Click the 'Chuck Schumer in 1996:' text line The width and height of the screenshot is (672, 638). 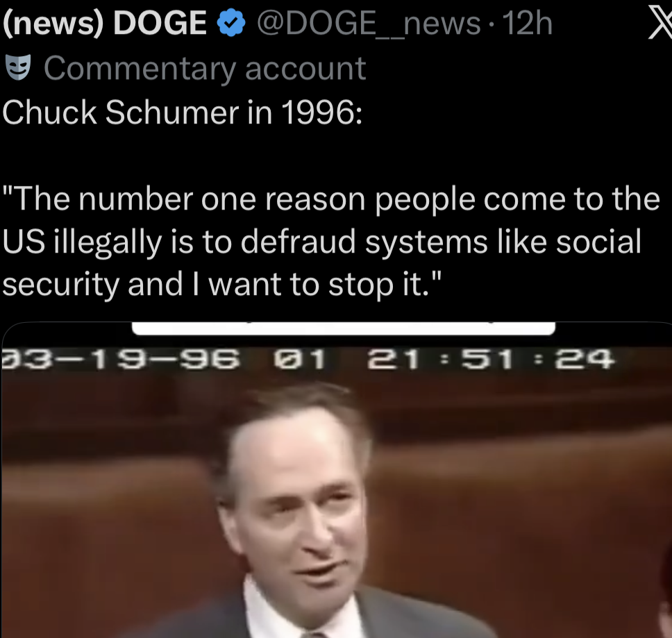coord(182,112)
